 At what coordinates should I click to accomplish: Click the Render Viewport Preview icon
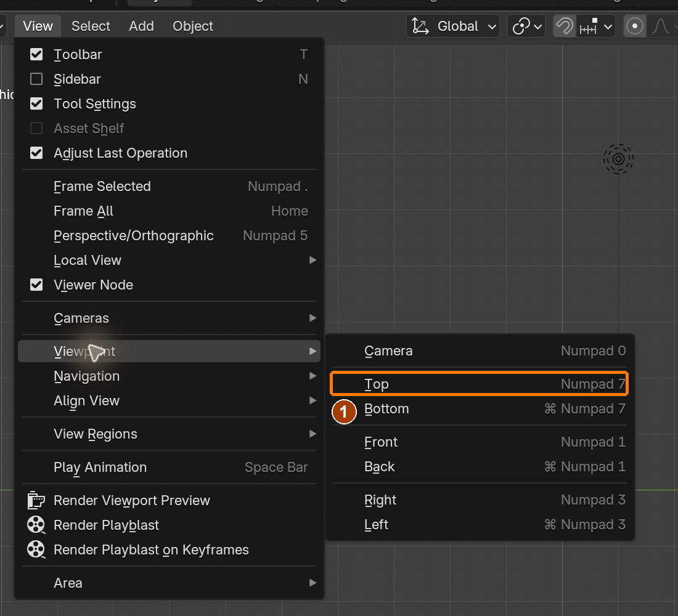tap(36, 500)
